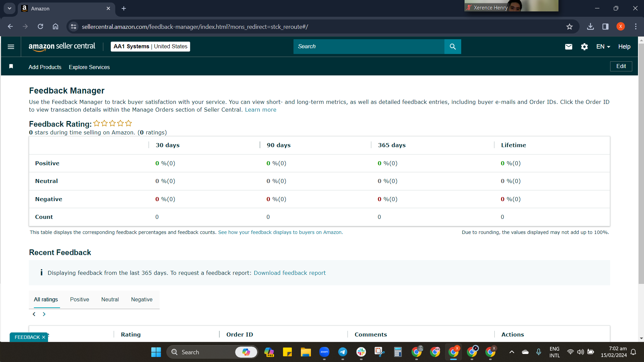Click the Amazon Seller Central logo

[x=62, y=47]
